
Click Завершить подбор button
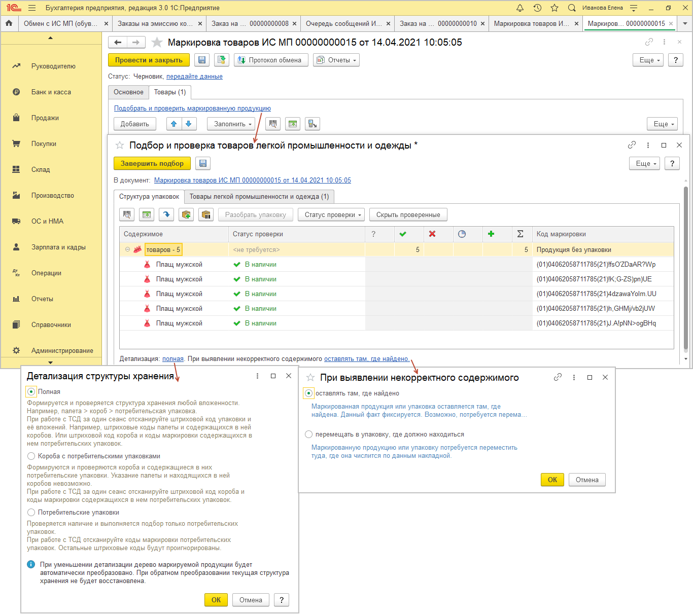pos(152,163)
